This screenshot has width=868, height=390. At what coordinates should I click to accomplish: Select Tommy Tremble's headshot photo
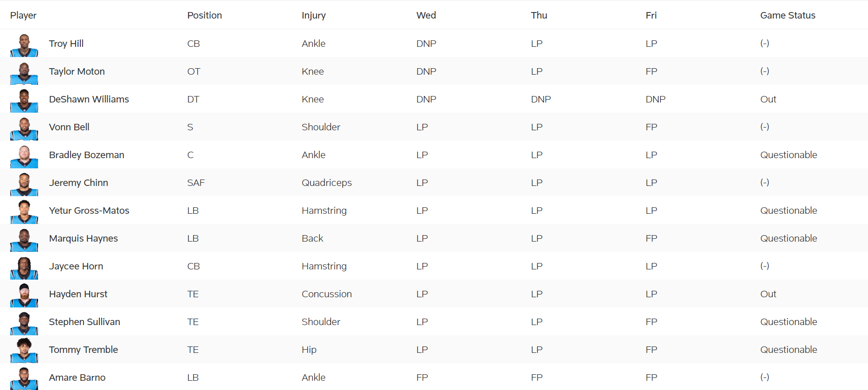coord(24,351)
